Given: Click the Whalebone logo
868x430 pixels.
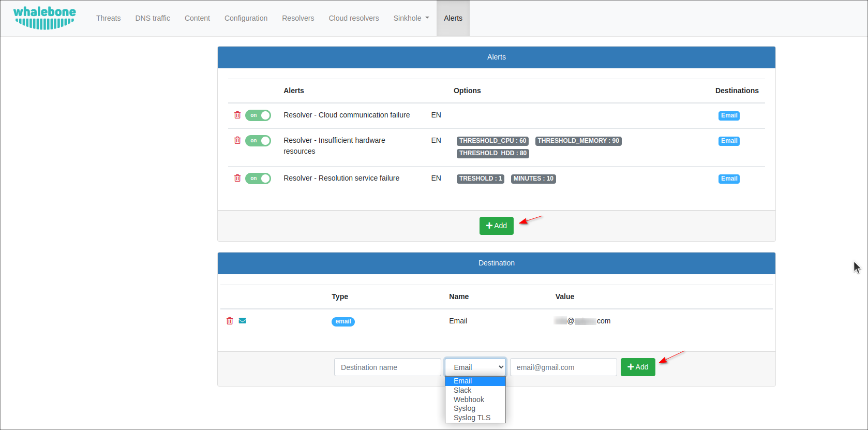Looking at the screenshot, I should 44,18.
